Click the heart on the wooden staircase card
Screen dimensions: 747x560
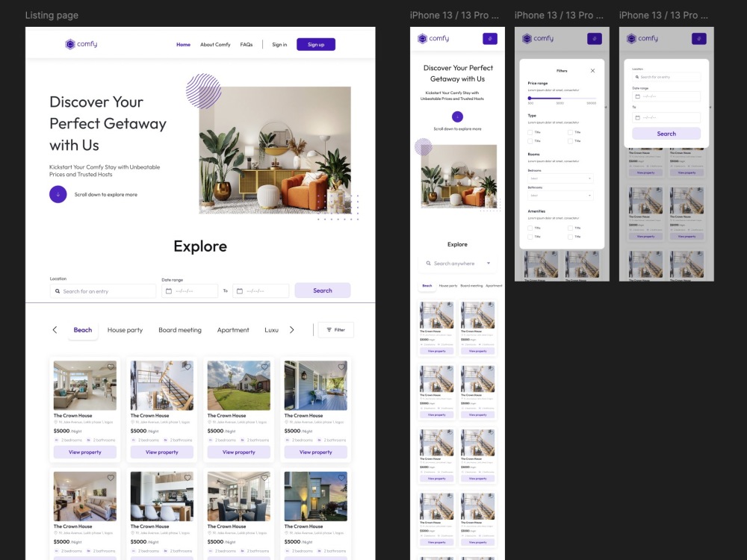[x=187, y=367]
